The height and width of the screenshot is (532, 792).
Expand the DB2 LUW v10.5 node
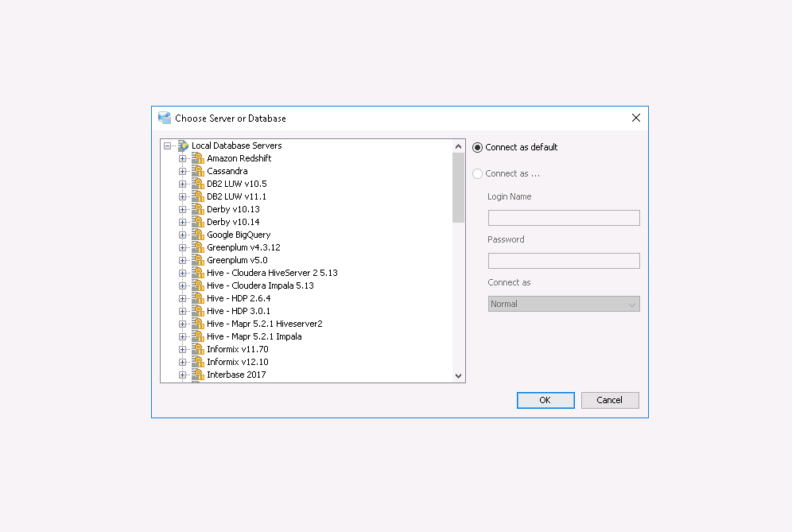coord(182,184)
